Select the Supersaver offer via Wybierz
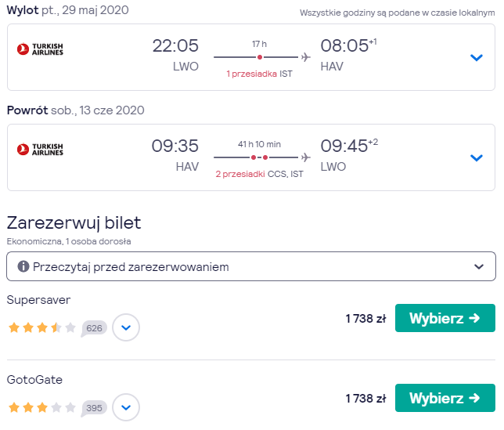504x430 pixels. 445,318
